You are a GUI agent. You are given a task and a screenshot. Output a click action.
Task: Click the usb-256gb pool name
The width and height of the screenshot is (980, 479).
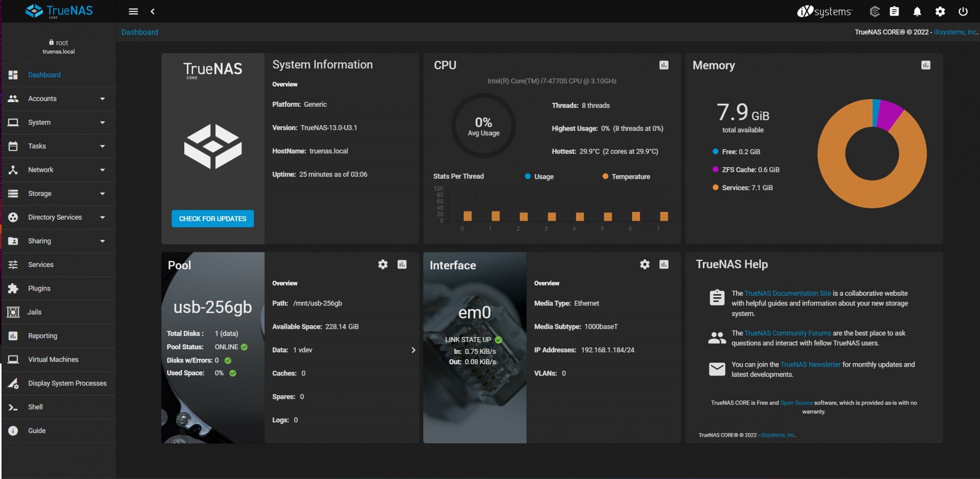click(212, 307)
